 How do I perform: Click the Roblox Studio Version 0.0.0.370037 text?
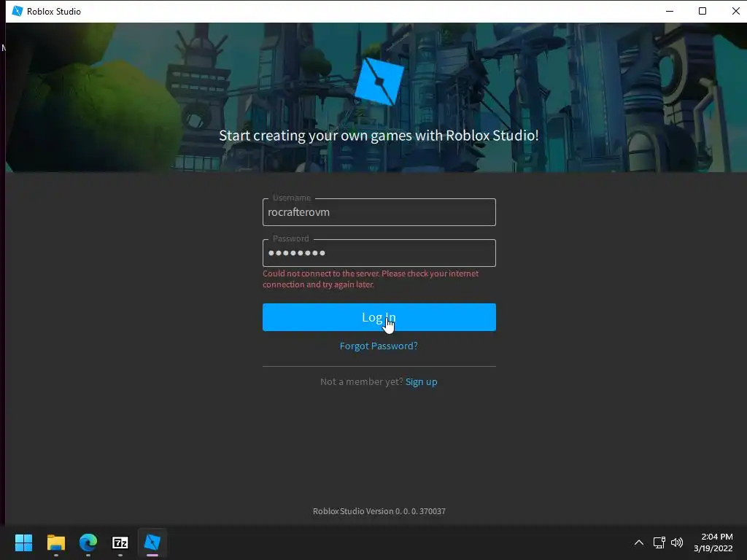[379, 511]
